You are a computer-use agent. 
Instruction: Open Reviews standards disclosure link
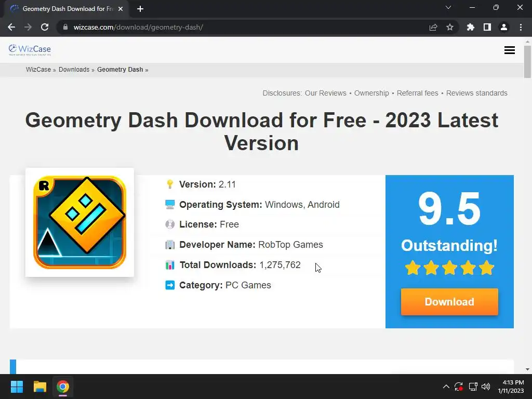click(x=477, y=93)
